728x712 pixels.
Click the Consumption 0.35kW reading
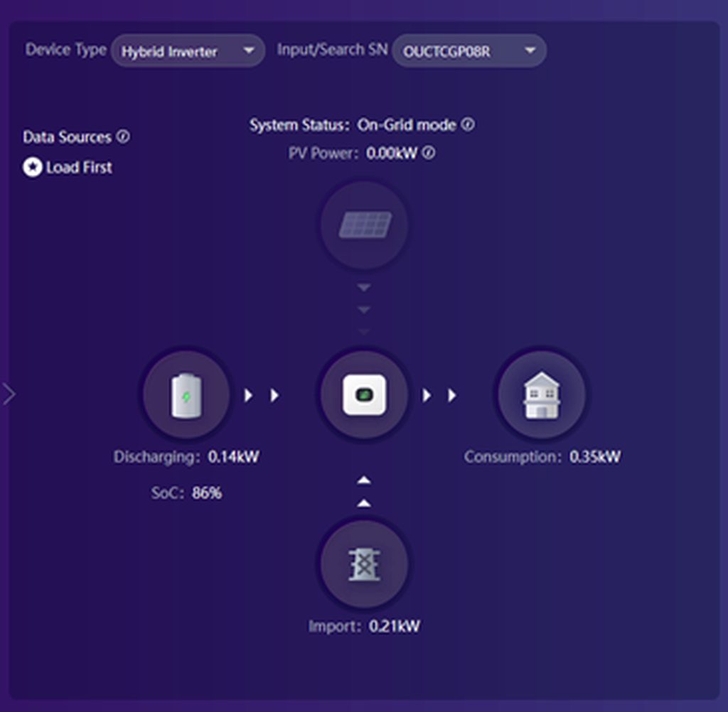click(x=542, y=457)
